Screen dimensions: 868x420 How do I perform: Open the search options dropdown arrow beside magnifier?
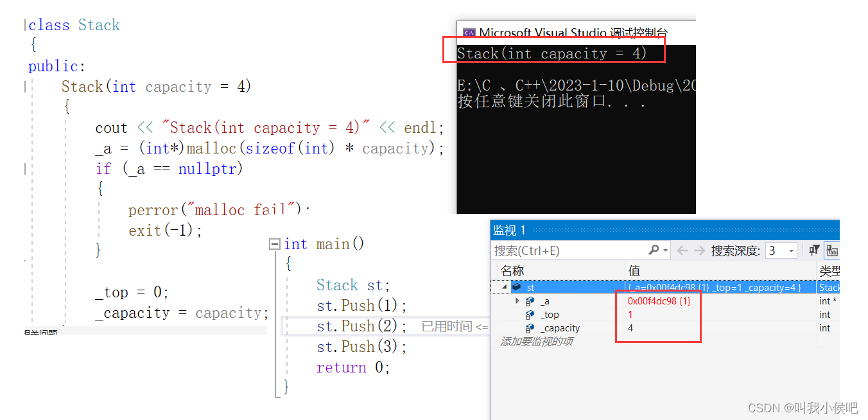666,251
